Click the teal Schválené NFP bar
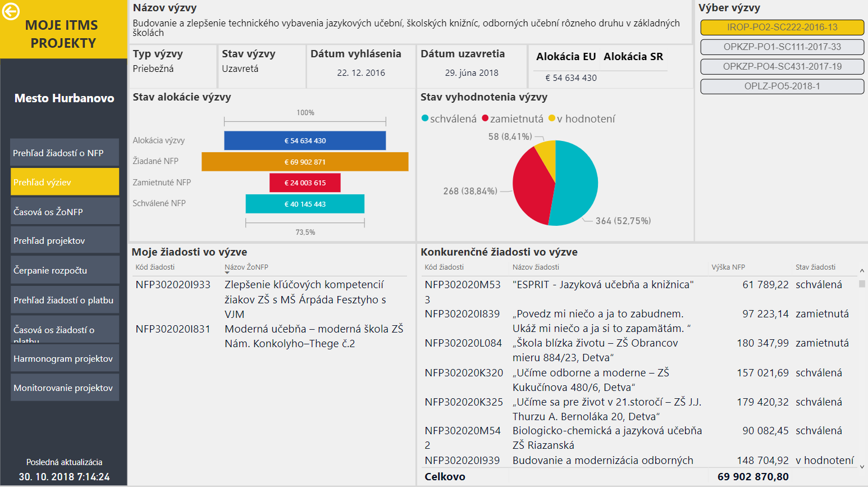The height and width of the screenshot is (487, 868). [x=305, y=204]
